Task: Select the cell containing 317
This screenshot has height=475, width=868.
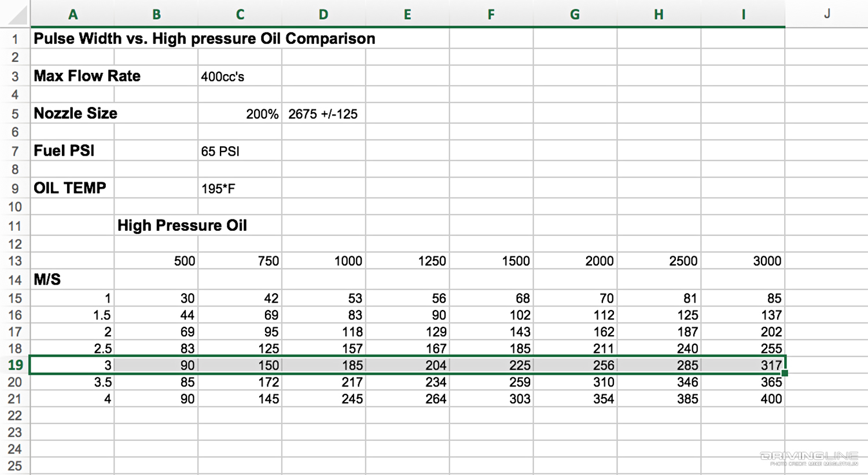Action: pyautogui.click(x=743, y=365)
